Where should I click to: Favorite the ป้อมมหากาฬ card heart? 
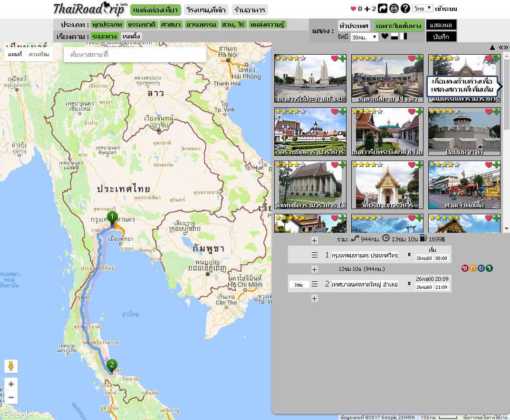[489, 112]
